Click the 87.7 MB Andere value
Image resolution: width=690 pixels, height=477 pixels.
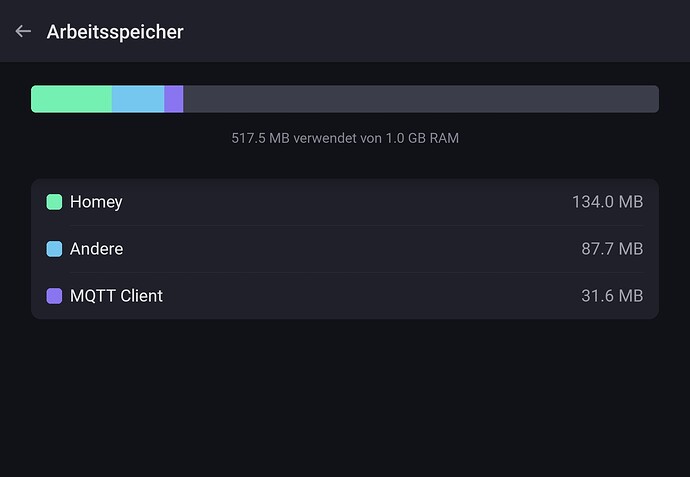click(612, 249)
